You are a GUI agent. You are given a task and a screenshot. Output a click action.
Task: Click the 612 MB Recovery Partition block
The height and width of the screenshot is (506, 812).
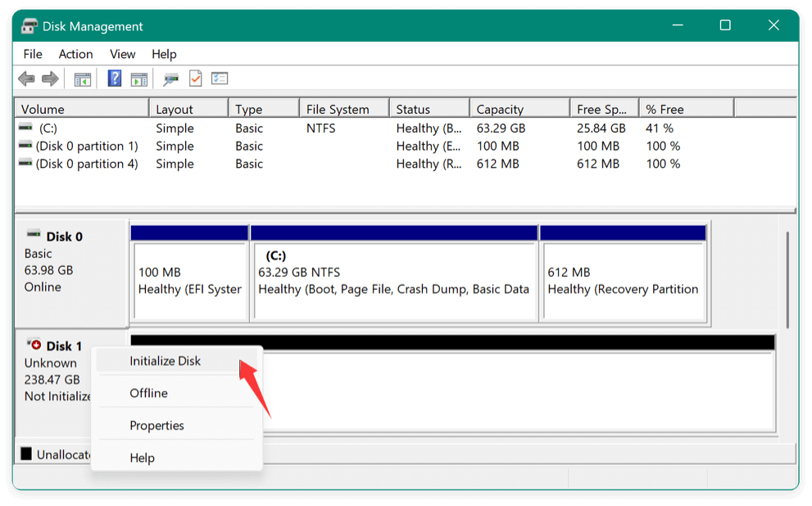coord(624,278)
